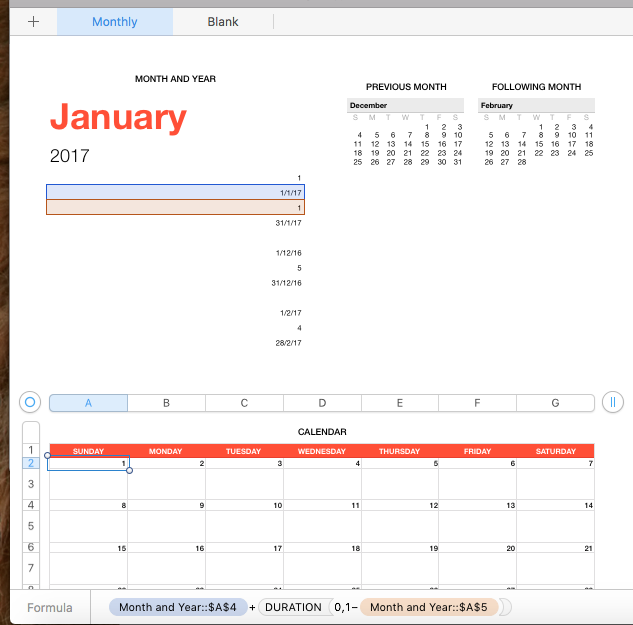Click the THURSDAY header cell
Viewport: 633px width, 625px height.
399,451
